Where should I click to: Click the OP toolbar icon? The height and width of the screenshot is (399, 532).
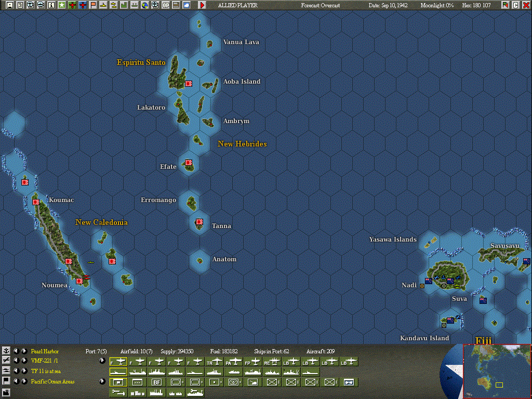tap(166, 5)
